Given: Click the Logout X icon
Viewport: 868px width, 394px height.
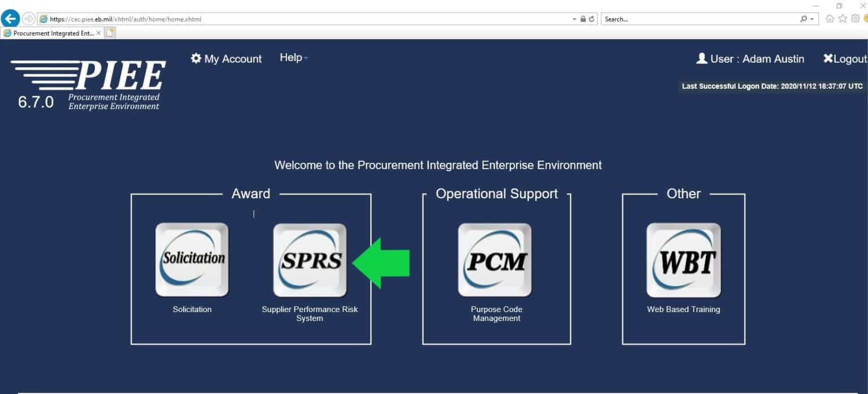Looking at the screenshot, I should (x=828, y=58).
